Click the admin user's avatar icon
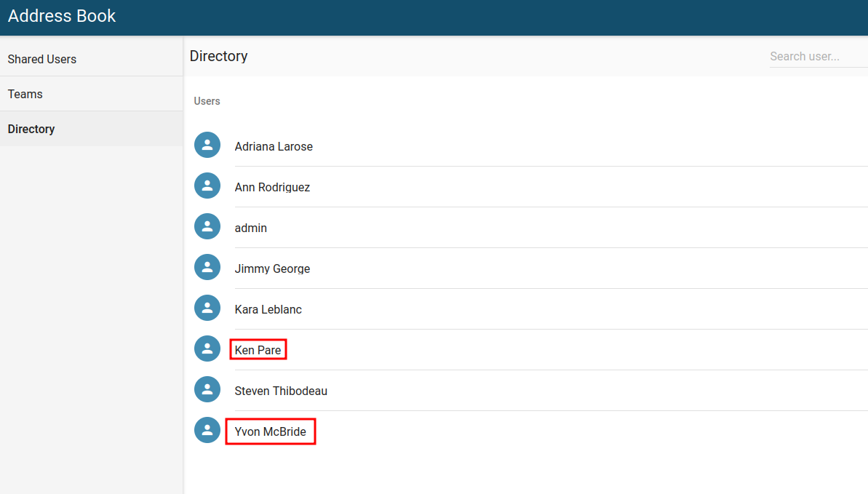The width and height of the screenshot is (868, 494). tap(207, 226)
